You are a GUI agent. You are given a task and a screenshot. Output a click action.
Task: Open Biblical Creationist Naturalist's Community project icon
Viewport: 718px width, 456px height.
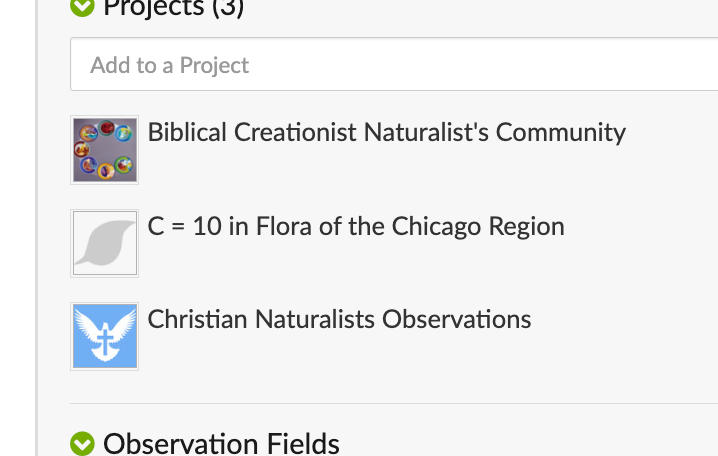pyautogui.click(x=105, y=150)
